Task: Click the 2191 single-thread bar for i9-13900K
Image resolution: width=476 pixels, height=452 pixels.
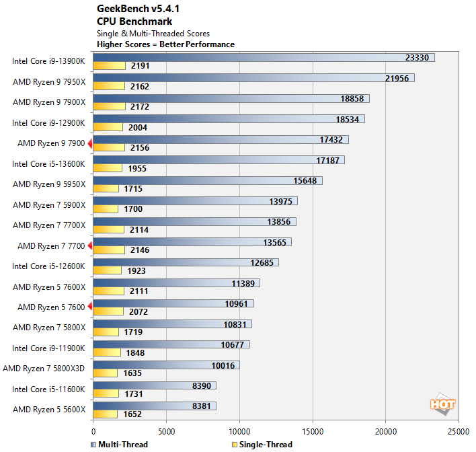Action: (110, 66)
